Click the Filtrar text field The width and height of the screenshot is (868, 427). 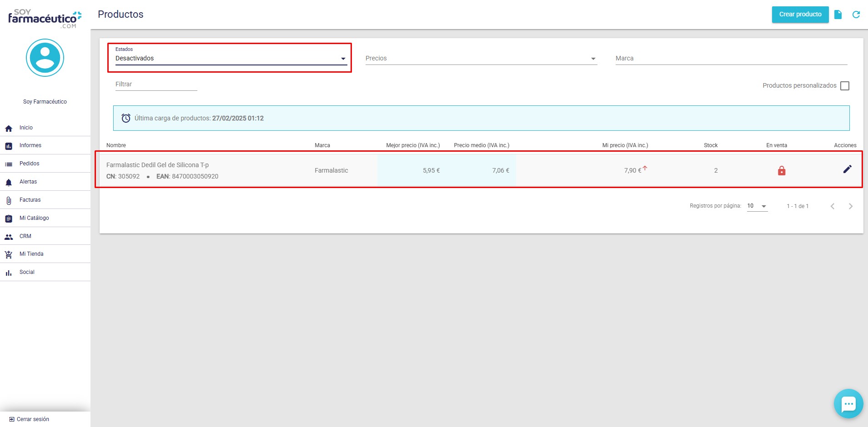click(156, 84)
